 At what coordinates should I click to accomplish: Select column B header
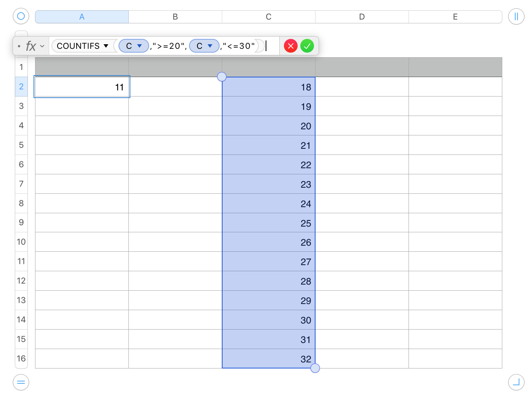point(175,17)
